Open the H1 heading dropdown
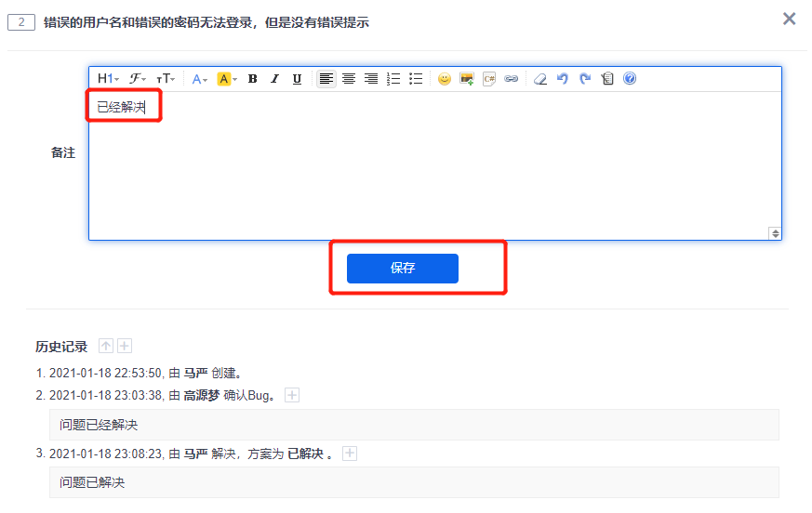 108,79
